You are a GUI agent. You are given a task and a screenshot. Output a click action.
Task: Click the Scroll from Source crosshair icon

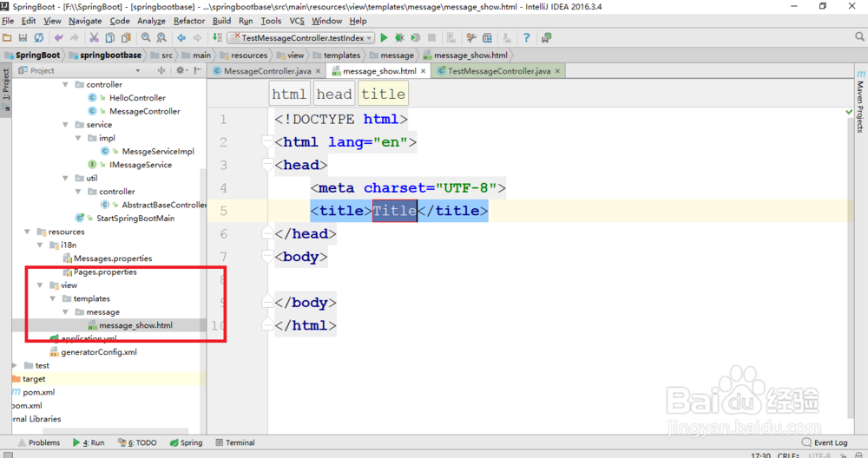161,70
